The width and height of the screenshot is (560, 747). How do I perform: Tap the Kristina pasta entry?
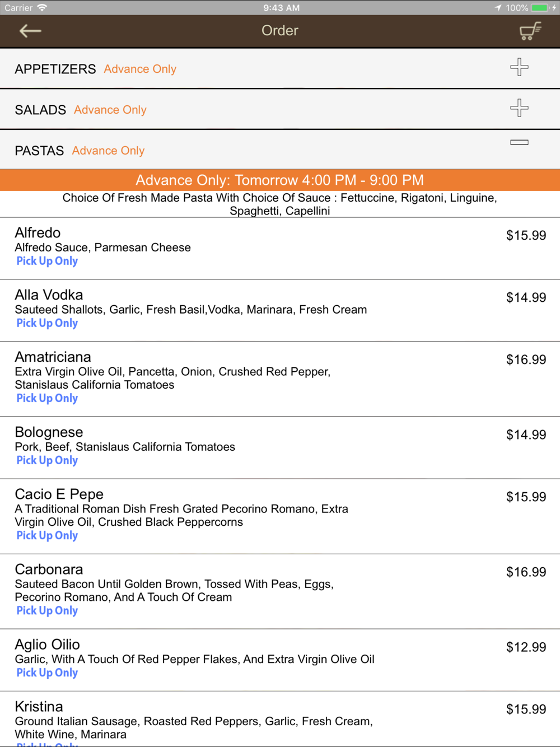tap(280, 719)
